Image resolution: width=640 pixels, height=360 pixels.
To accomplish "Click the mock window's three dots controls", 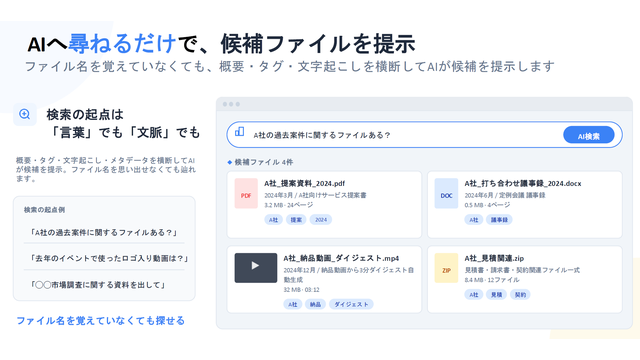I will (x=231, y=104).
